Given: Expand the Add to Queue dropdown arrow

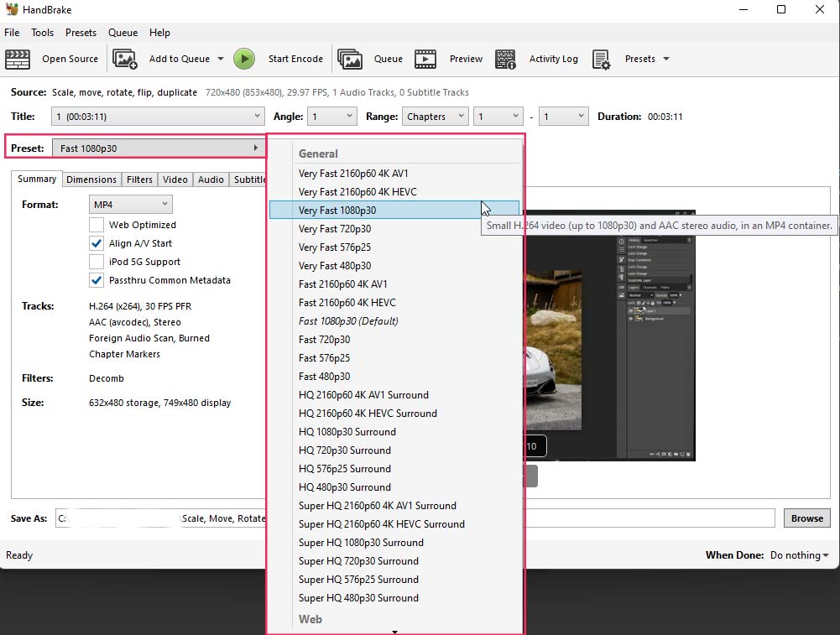Looking at the screenshot, I should point(221,59).
